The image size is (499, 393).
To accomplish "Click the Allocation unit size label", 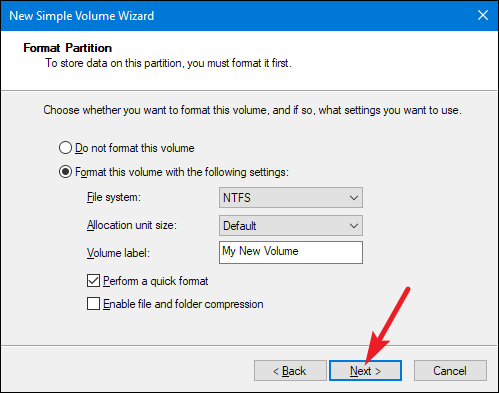I will pyautogui.click(x=132, y=225).
